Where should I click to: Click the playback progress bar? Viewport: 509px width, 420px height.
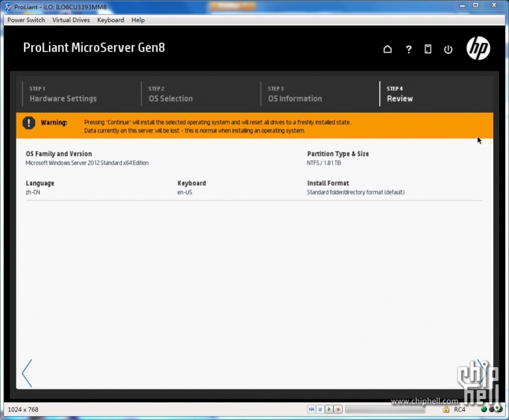point(385,410)
